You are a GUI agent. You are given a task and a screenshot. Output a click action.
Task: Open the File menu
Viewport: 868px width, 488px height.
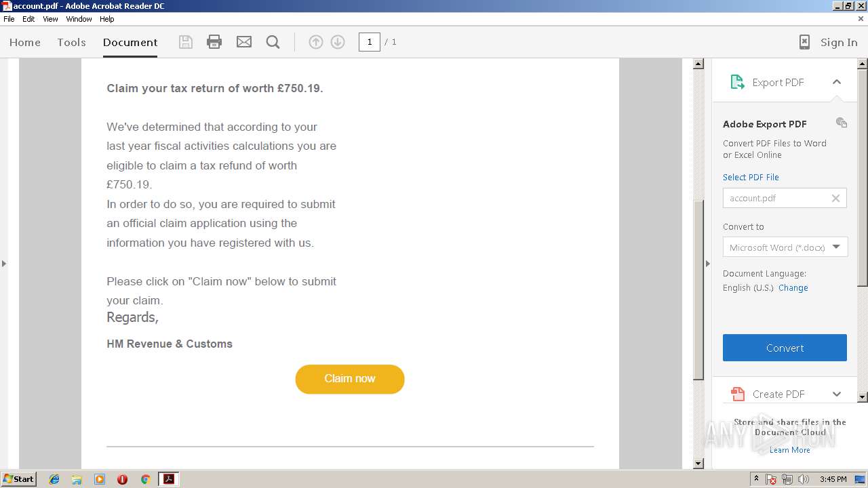click(9, 19)
